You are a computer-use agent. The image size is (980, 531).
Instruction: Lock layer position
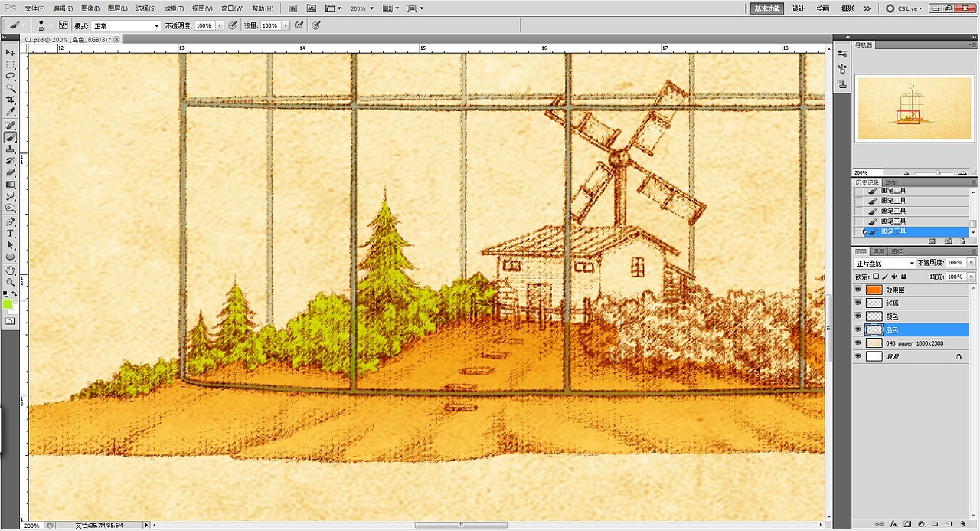[894, 277]
